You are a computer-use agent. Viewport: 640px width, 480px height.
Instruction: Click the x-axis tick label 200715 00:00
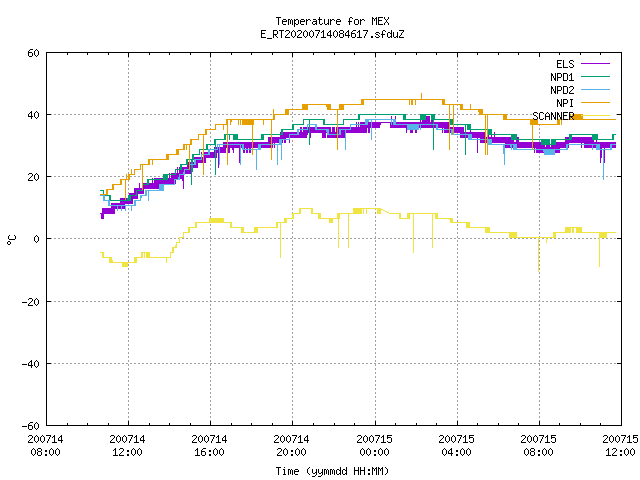(x=374, y=446)
